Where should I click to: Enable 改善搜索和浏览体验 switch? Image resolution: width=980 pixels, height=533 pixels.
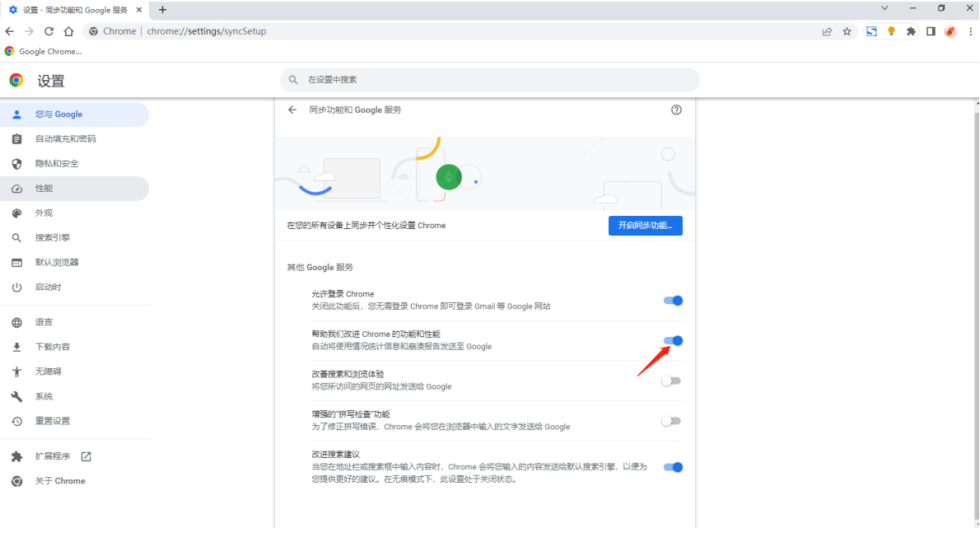point(670,381)
